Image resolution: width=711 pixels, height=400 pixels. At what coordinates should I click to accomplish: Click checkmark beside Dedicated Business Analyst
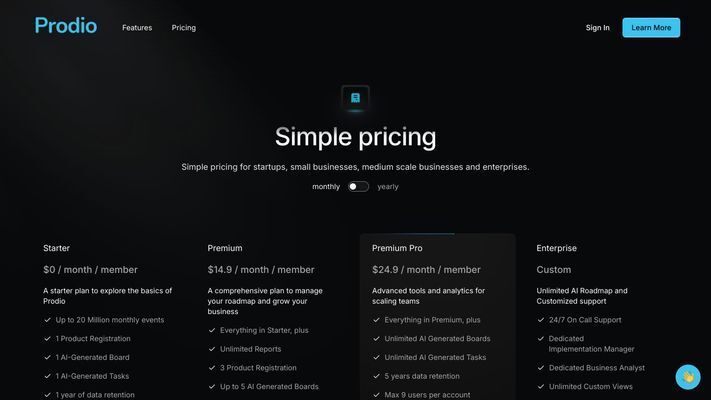pos(541,367)
